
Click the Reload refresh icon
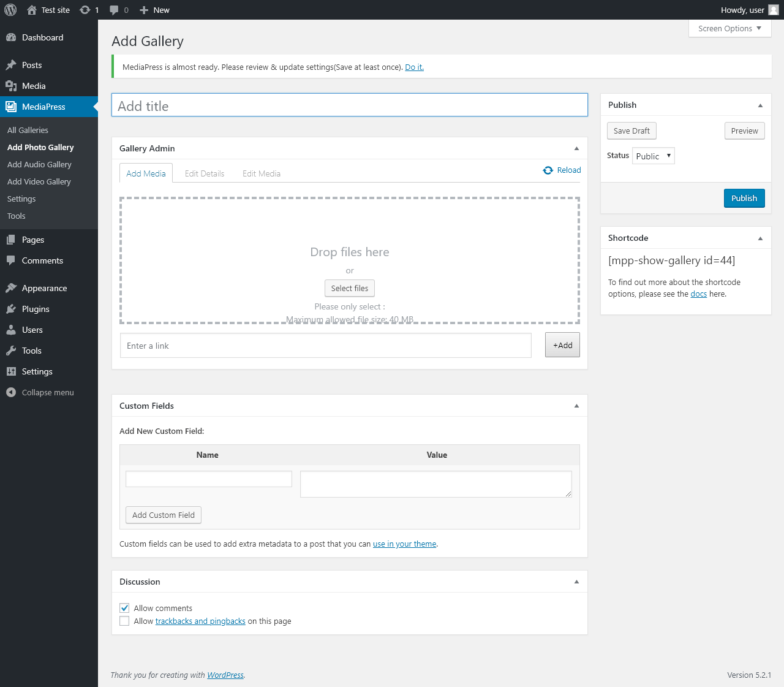click(x=548, y=170)
